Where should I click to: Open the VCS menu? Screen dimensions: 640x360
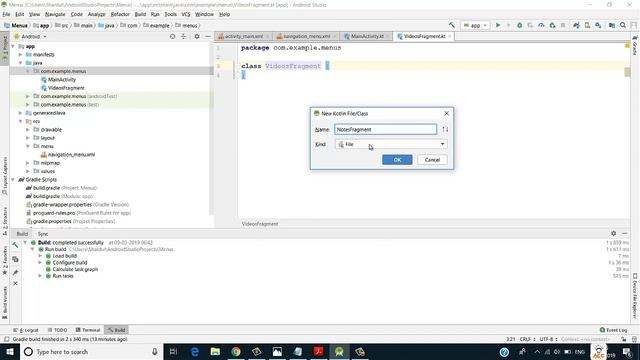click(186, 14)
